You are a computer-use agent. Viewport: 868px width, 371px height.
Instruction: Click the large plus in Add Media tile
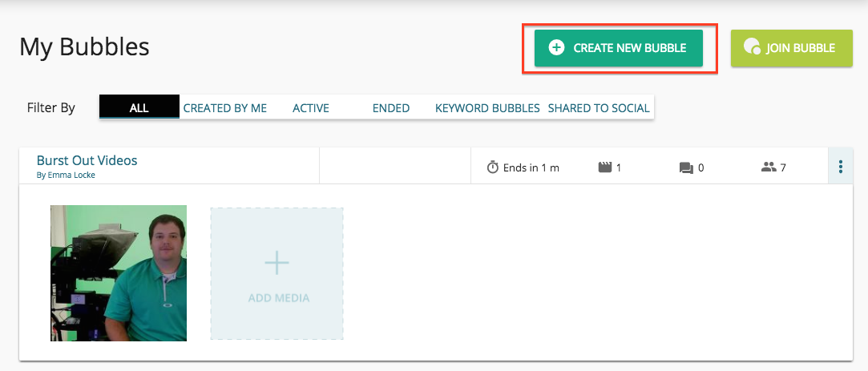277,263
